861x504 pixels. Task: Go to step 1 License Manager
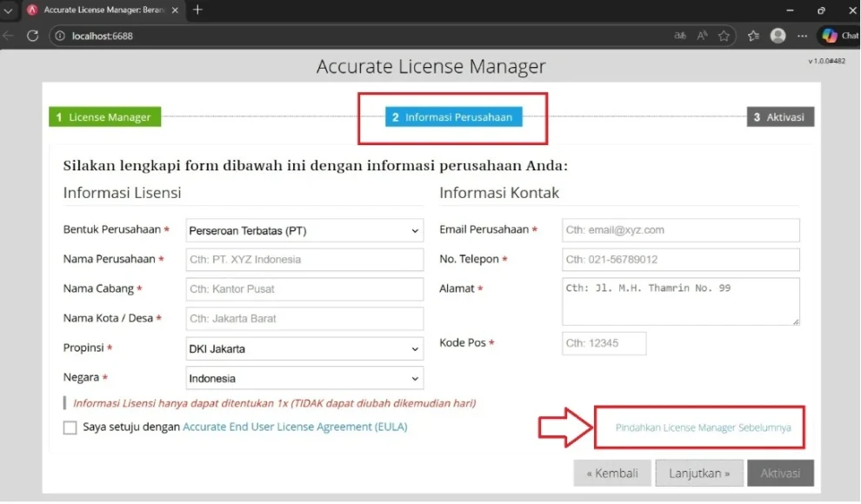[x=104, y=116]
